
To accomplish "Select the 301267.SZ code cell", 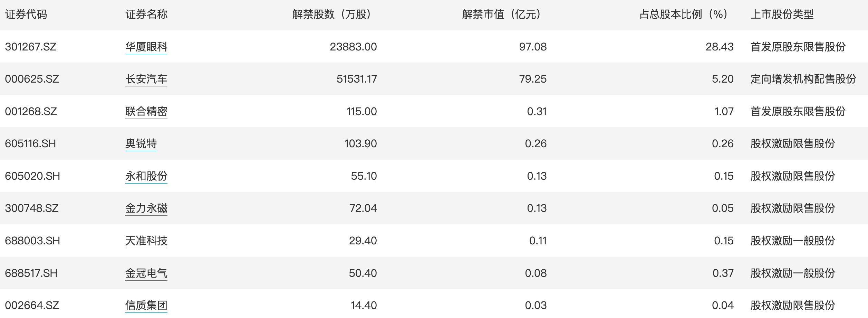I will 31,47.
